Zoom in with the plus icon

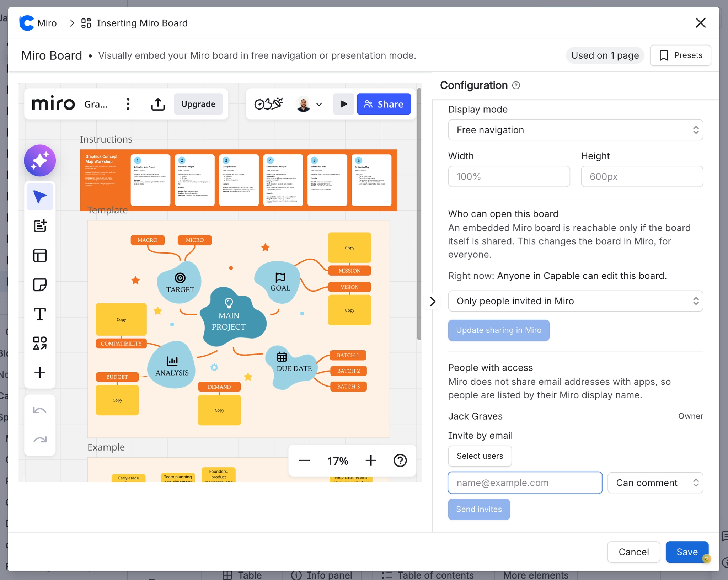(371, 461)
